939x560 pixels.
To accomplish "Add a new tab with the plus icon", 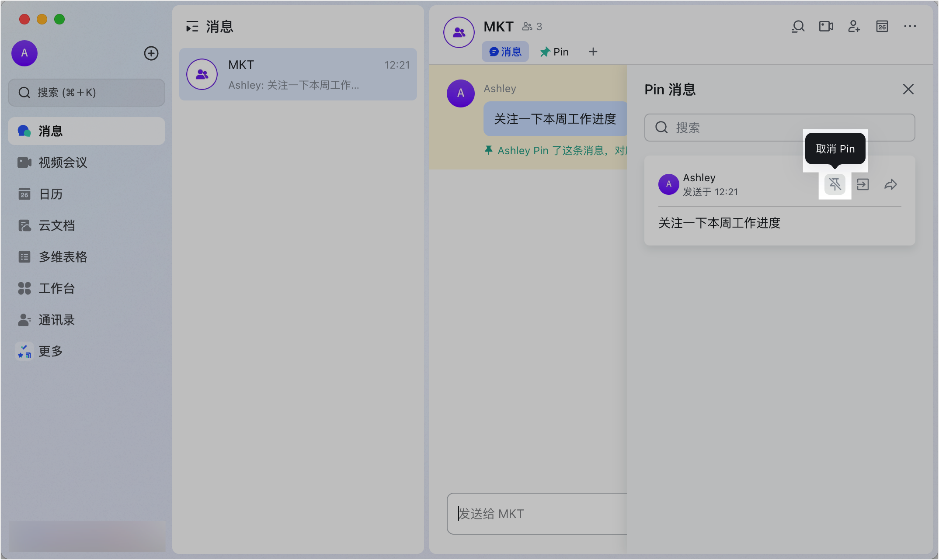I will pos(593,52).
